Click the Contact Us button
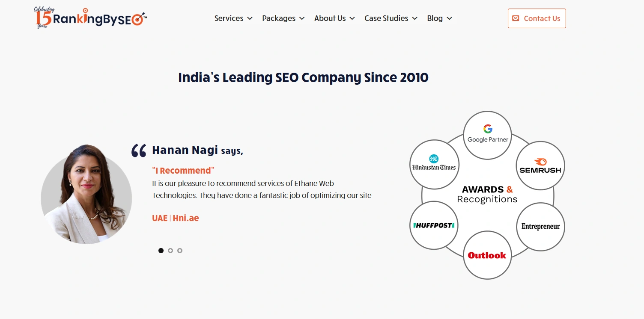This screenshot has height=319, width=644. coord(537,18)
